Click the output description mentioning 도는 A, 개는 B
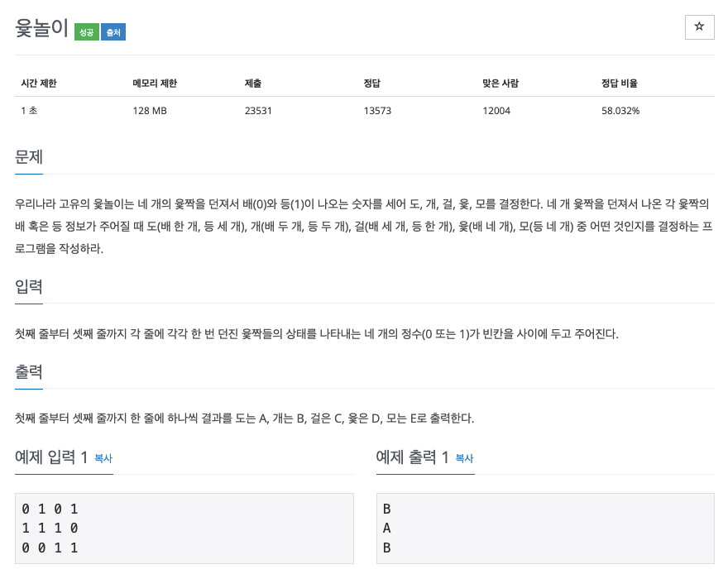Screen dimensions: 728x574 (x=245, y=418)
